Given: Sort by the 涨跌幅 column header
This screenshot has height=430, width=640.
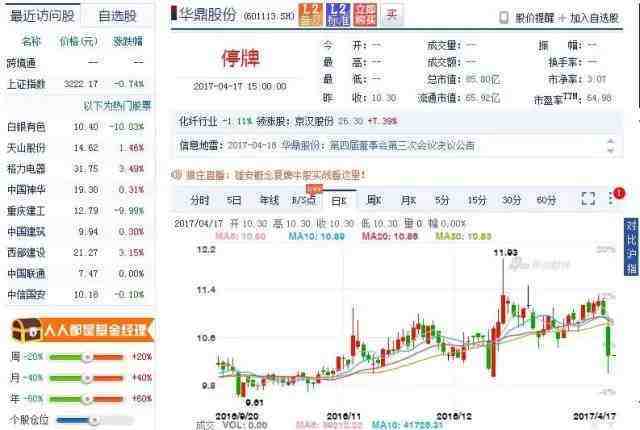Looking at the screenshot, I should [x=128, y=41].
